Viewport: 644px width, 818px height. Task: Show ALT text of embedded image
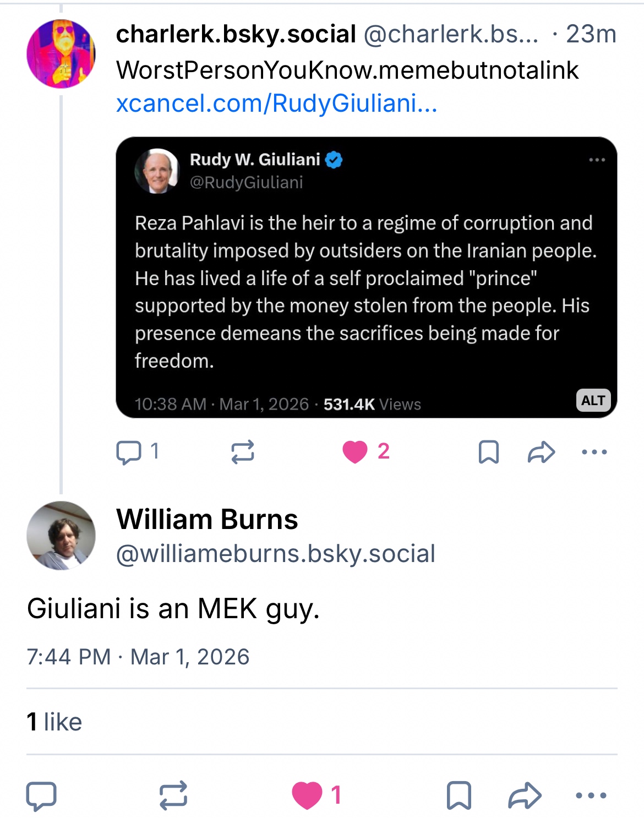coord(593,400)
